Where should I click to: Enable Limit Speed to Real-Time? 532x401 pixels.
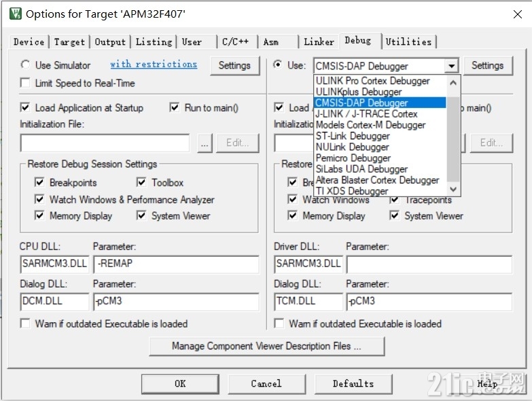click(x=25, y=83)
